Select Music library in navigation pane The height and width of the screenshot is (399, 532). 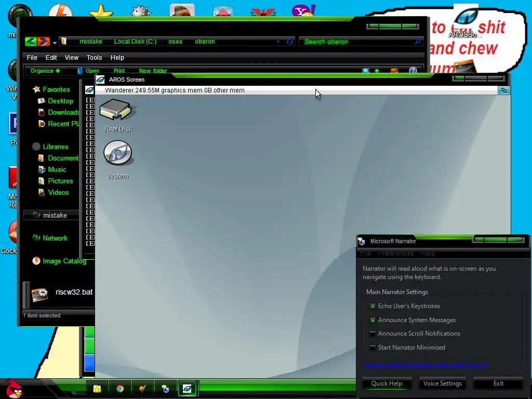pos(52,170)
